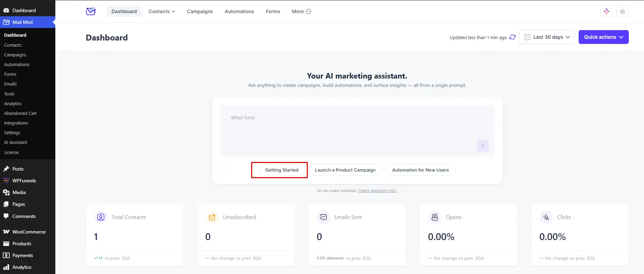Open Analytics in Mail Mint submenu
The height and width of the screenshot is (274, 644).
13,103
